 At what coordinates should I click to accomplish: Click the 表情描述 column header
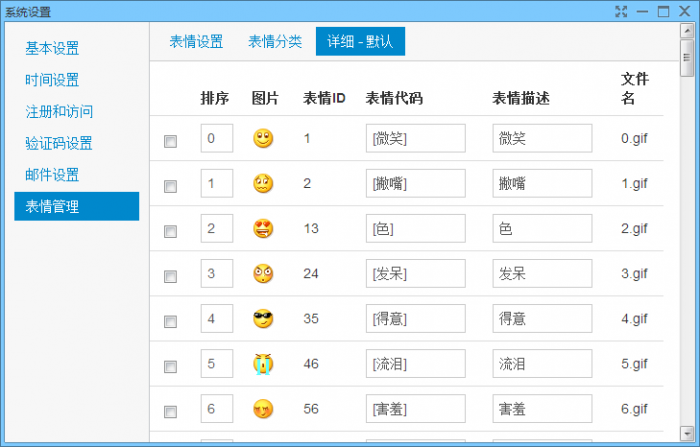coord(521,98)
